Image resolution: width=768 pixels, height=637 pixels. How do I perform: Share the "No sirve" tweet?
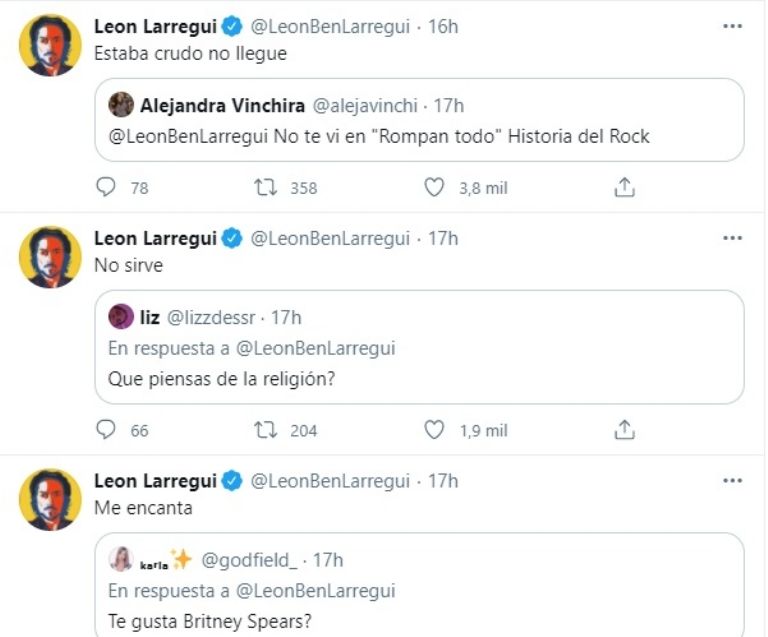624,430
